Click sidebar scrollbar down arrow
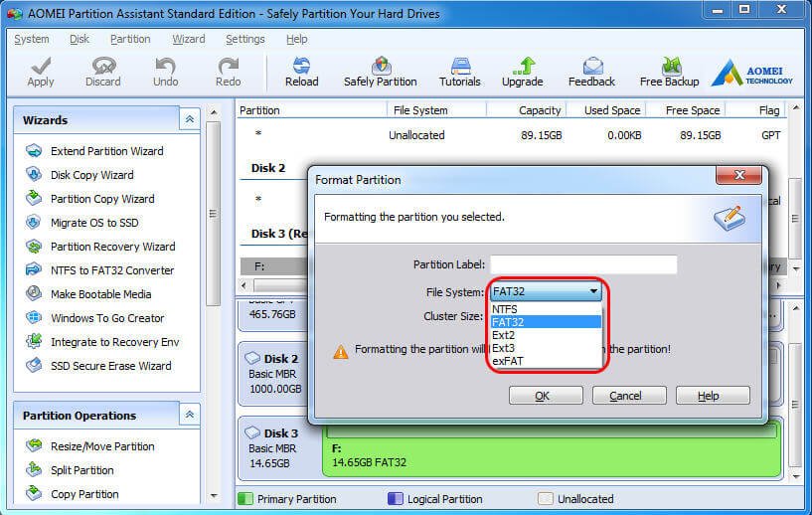This screenshot has height=515, width=812. (x=214, y=496)
